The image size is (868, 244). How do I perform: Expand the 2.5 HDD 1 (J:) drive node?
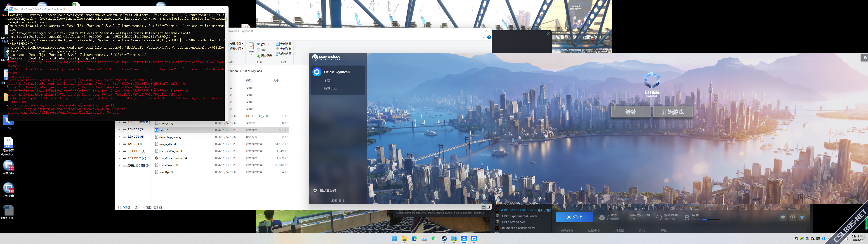(119, 151)
